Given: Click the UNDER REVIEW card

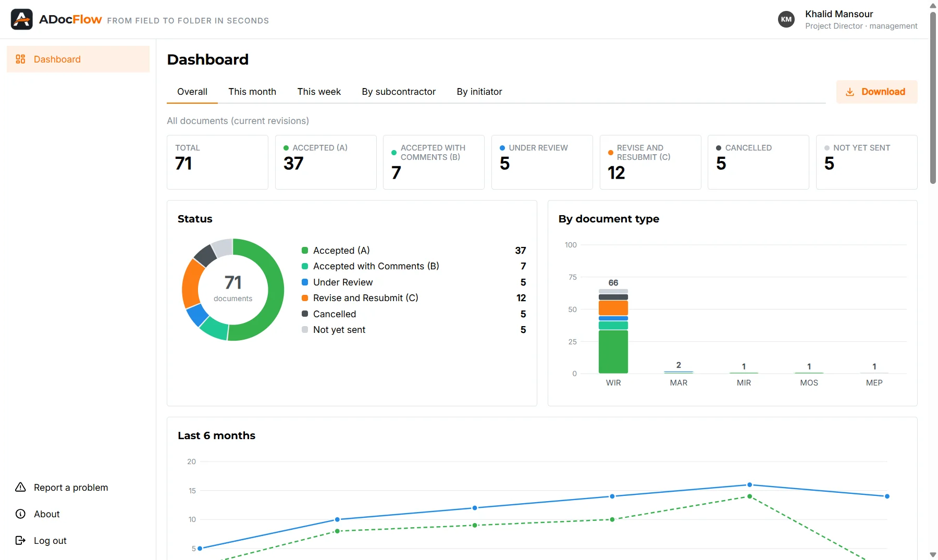Looking at the screenshot, I should point(542,162).
